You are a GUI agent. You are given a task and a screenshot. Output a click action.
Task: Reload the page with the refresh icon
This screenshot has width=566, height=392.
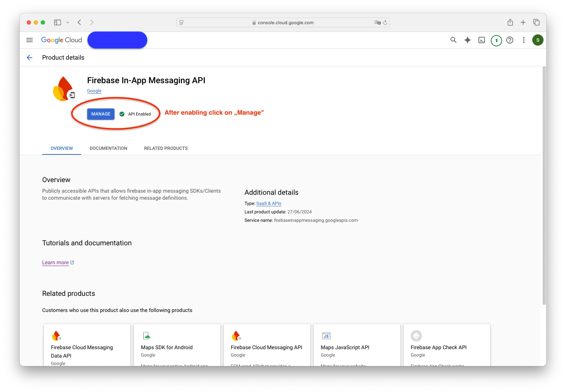tap(385, 22)
